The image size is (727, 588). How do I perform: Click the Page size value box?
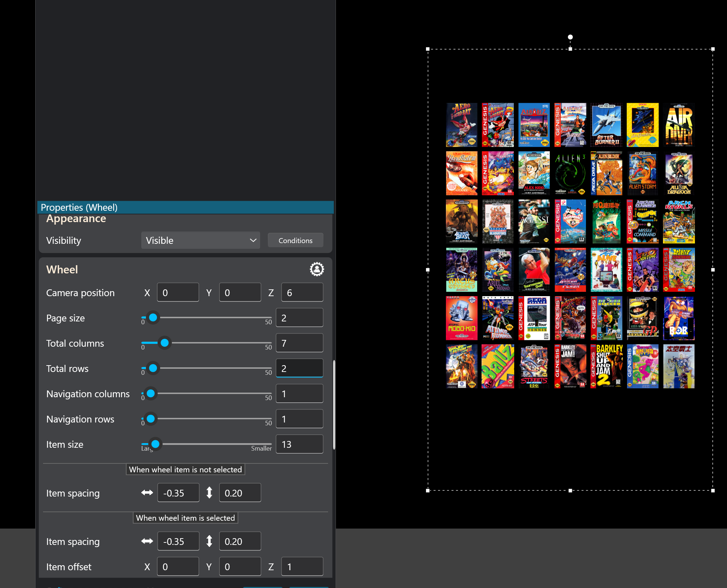[x=300, y=318]
